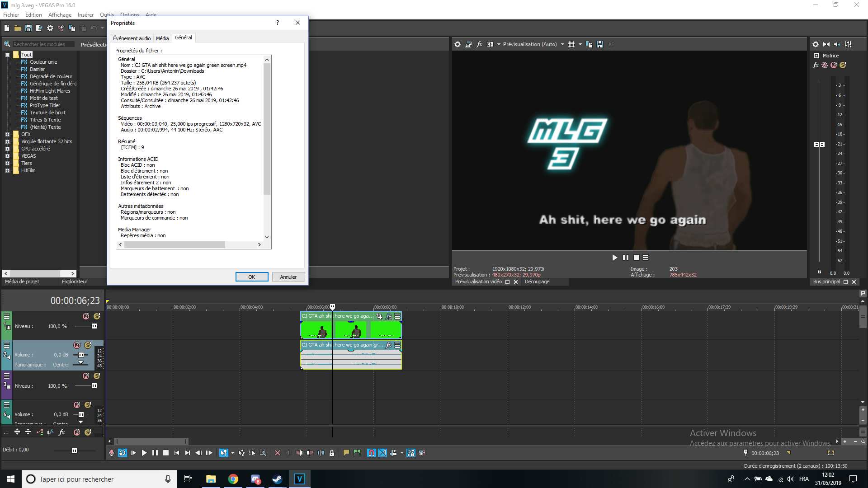
Task: Select ProType Titler generator
Action: [45, 105]
